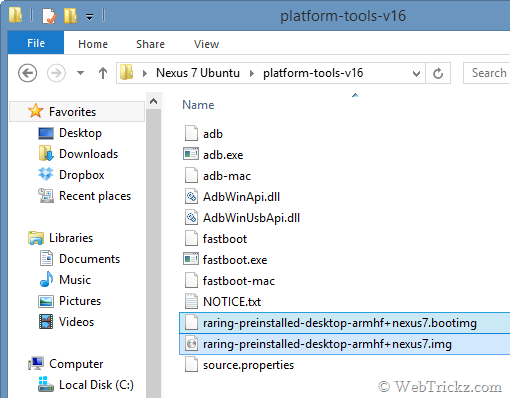Viewport: 510px width, 398px height.
Task: Open Local Disk (C:)
Action: coord(96,385)
